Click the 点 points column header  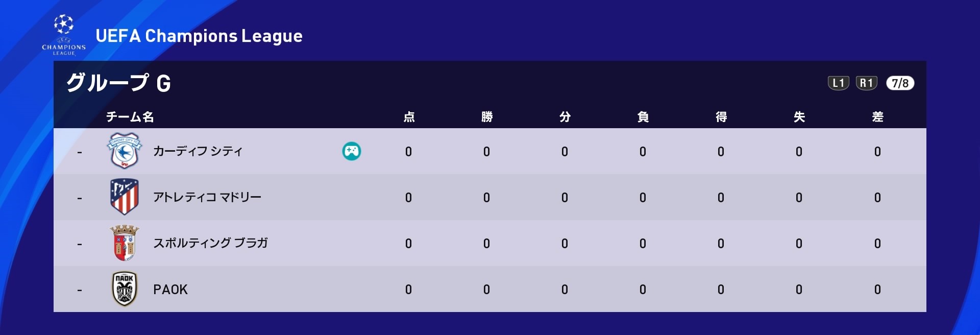409,117
